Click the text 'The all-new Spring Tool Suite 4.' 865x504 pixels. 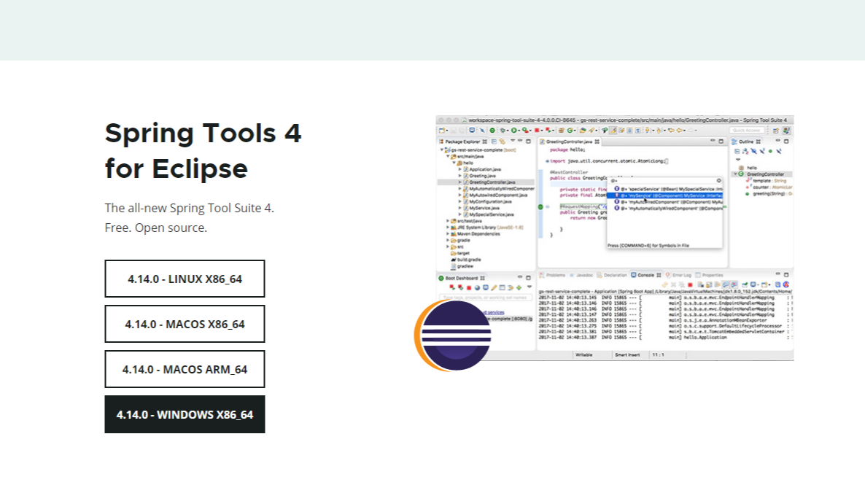click(189, 208)
